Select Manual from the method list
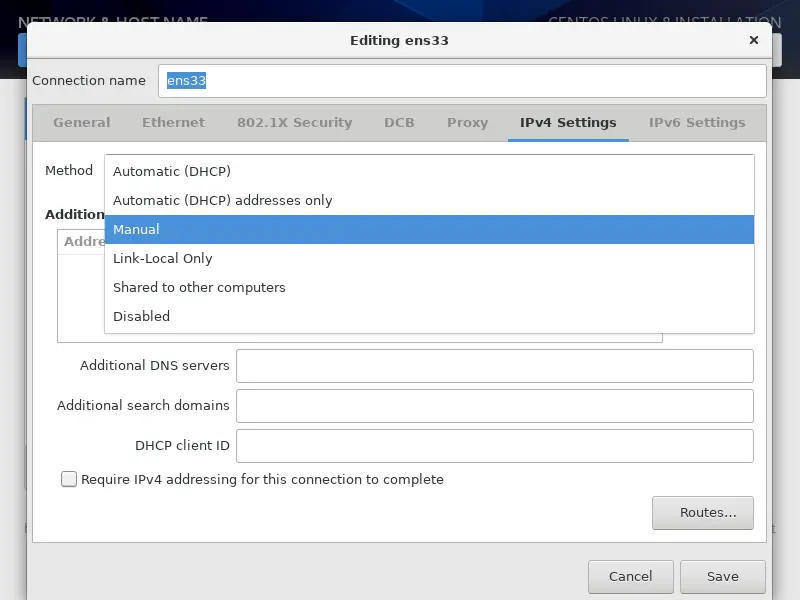 (x=136, y=229)
